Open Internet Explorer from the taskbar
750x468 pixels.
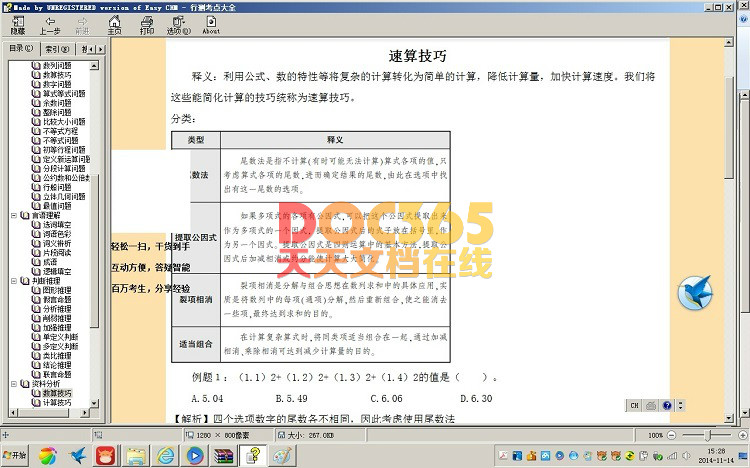click(165, 455)
